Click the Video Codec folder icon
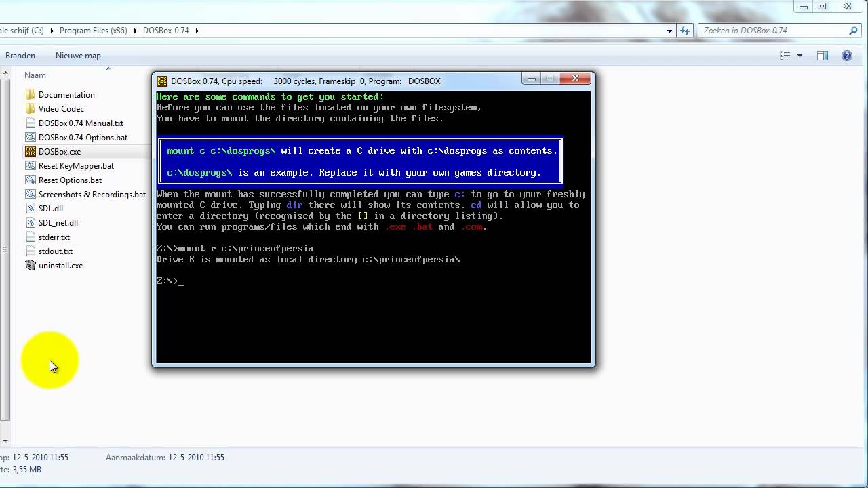 30,109
